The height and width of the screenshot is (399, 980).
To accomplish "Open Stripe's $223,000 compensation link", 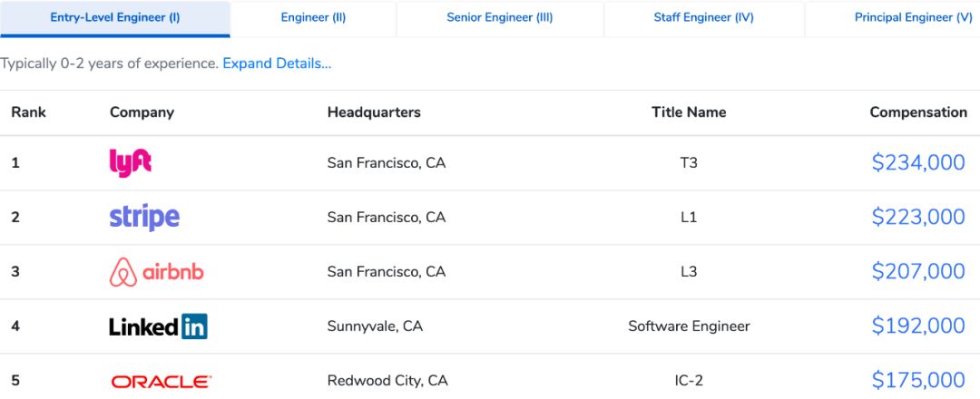I will click(917, 218).
